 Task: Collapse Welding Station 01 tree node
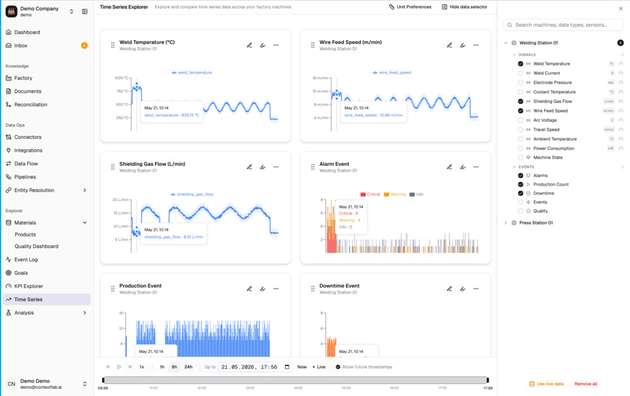click(x=506, y=43)
